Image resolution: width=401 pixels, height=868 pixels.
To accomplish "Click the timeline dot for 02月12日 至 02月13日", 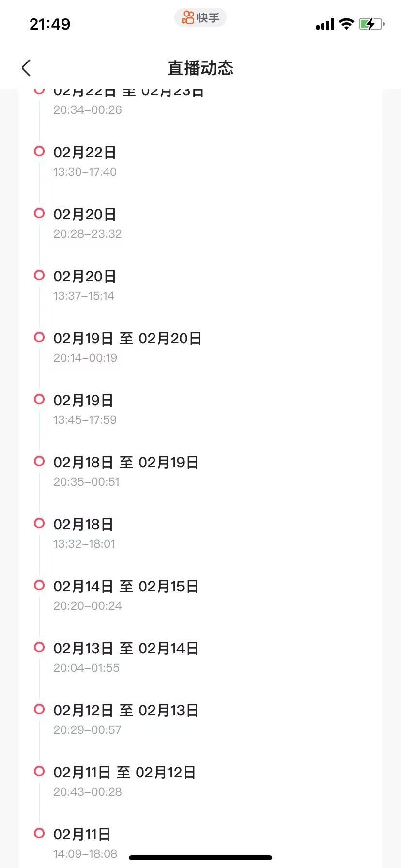I will pos(39,709).
